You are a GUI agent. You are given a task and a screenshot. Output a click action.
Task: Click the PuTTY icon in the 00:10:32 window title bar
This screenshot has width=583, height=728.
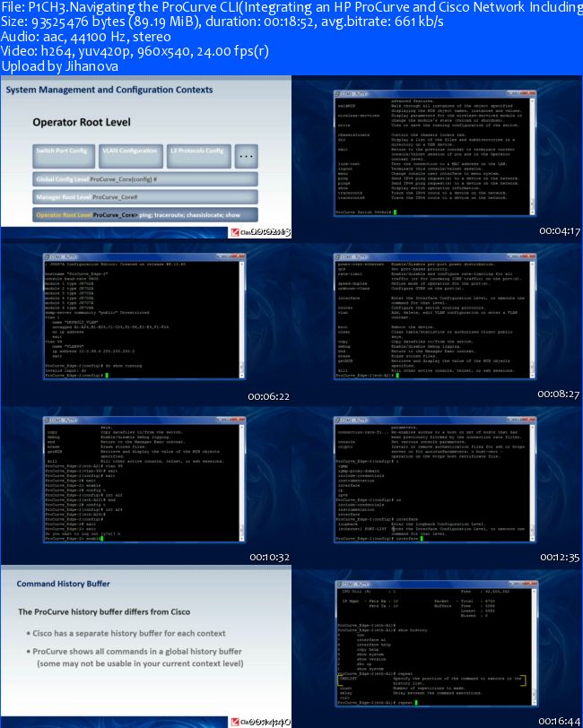click(x=47, y=420)
